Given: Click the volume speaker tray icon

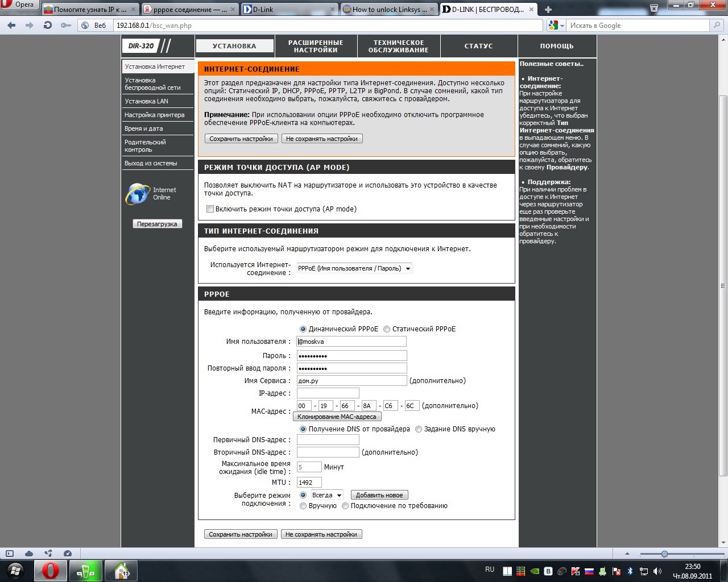Looking at the screenshot, I should [x=657, y=571].
